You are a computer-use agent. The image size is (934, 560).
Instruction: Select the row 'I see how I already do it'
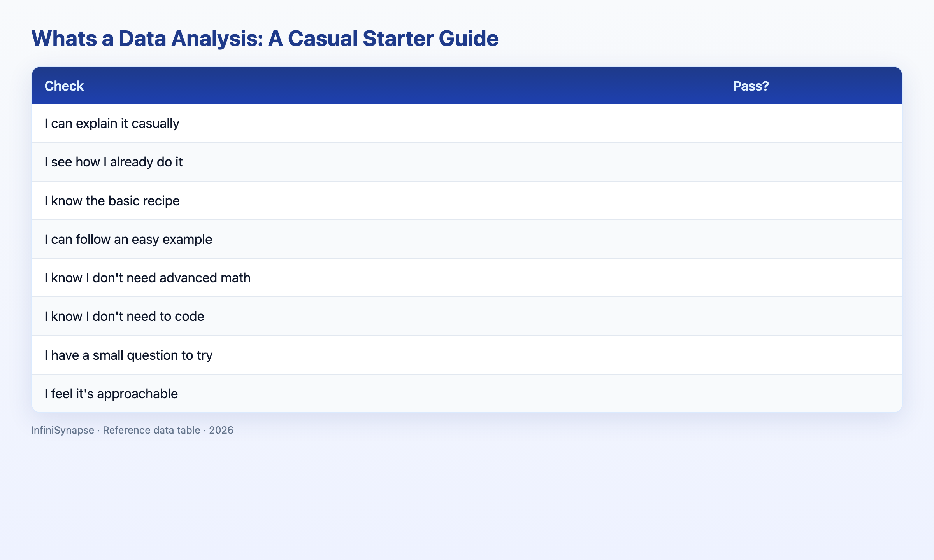click(467, 162)
